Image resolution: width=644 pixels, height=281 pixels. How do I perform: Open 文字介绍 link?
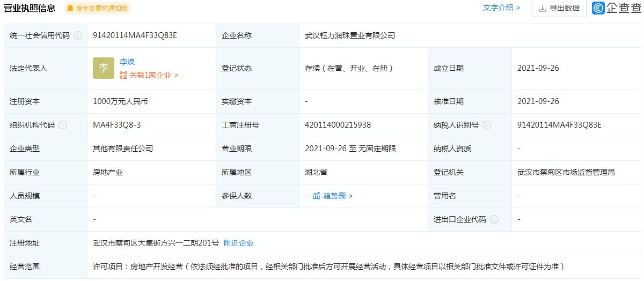[x=502, y=8]
